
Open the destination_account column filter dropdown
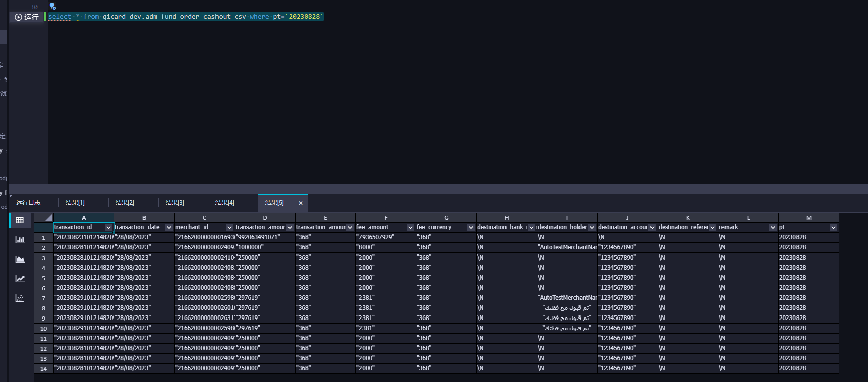pos(652,228)
